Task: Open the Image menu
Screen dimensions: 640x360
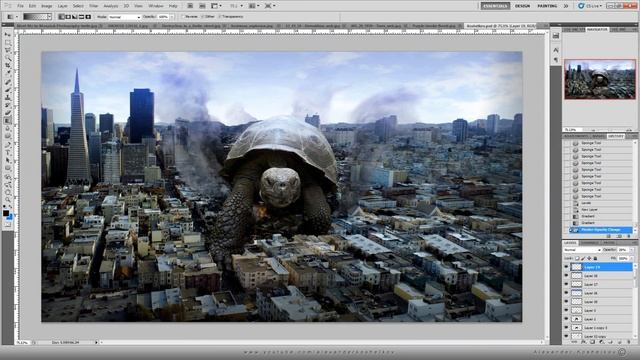Action: click(x=47, y=6)
